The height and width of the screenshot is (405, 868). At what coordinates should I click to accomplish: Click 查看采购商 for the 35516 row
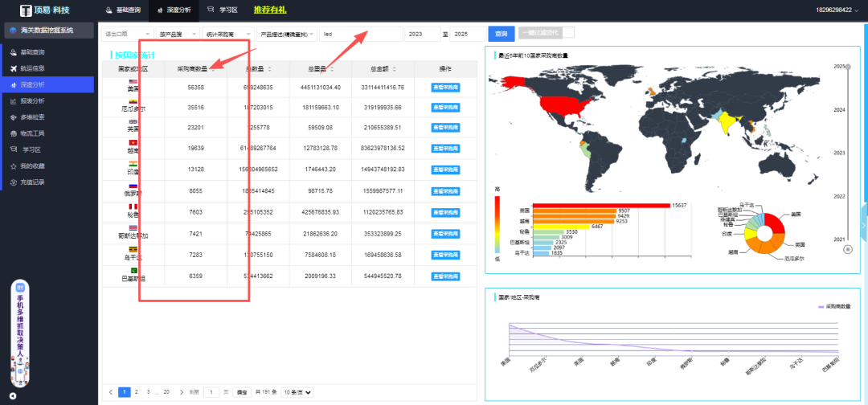(445, 108)
